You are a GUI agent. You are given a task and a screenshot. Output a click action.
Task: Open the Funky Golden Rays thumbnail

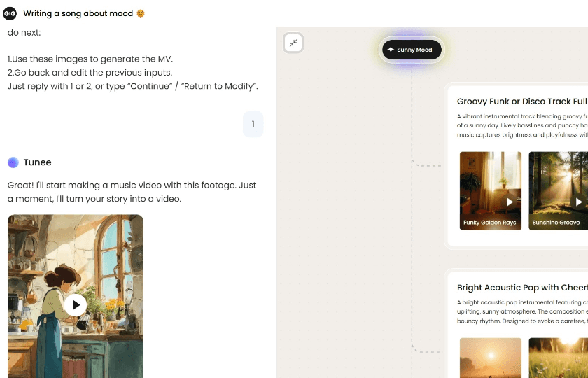pyautogui.click(x=489, y=185)
